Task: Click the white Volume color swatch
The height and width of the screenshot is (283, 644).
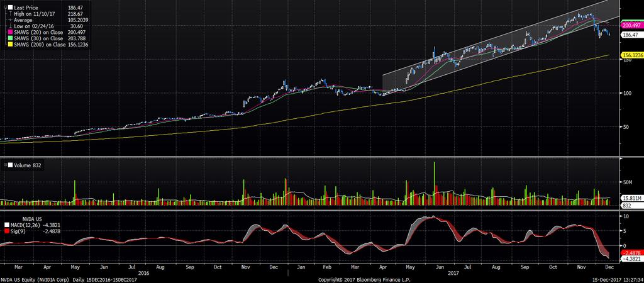Action: point(10,165)
